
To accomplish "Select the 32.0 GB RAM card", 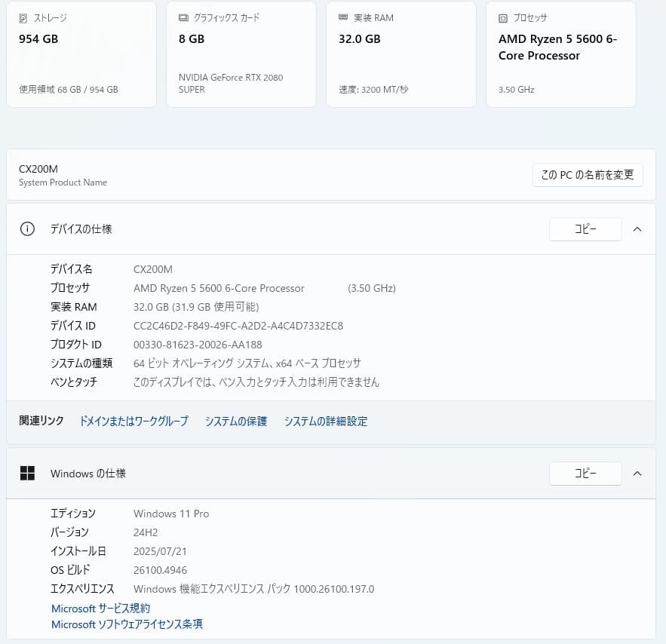I will click(401, 54).
